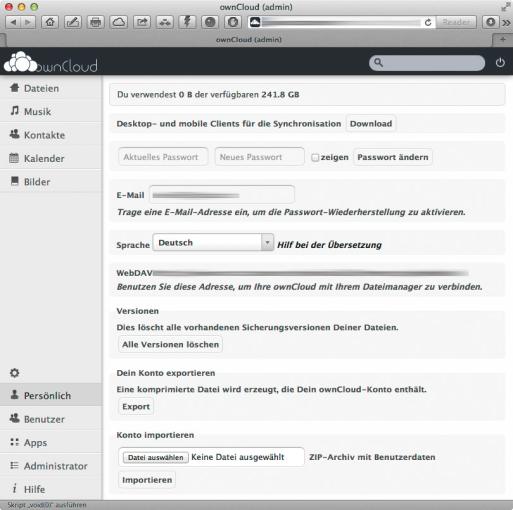Image resolution: width=513 pixels, height=510 pixels.
Task: Open Kontakte in the sidebar
Action: click(x=51, y=135)
